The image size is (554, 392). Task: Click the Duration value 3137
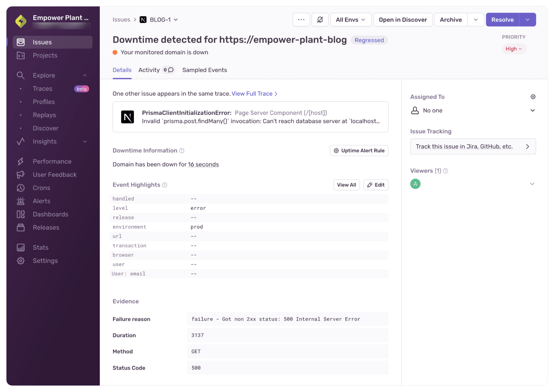click(197, 335)
